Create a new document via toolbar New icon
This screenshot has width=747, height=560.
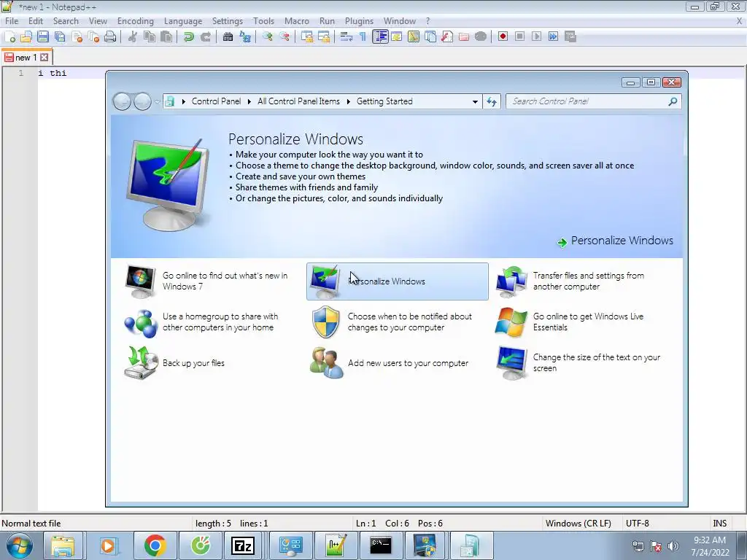point(10,36)
